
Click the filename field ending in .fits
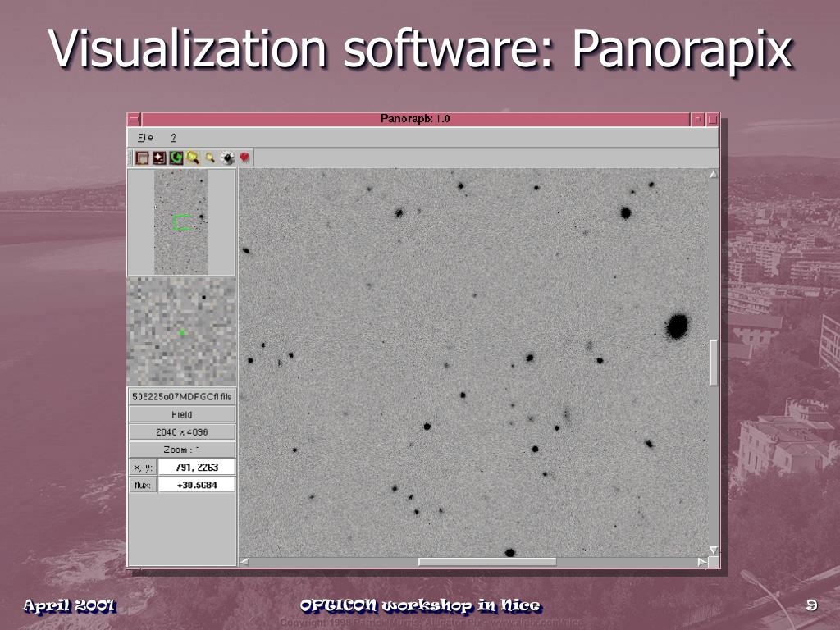coord(182,397)
